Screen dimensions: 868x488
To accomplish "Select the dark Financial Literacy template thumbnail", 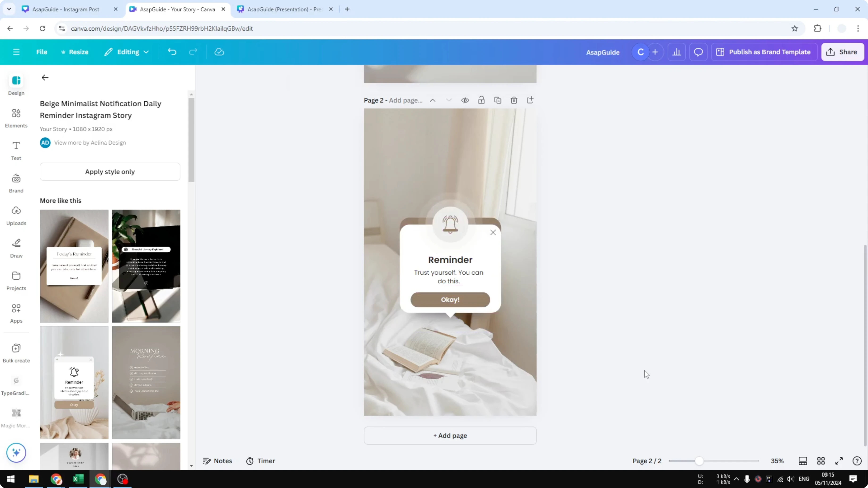I will point(146,266).
